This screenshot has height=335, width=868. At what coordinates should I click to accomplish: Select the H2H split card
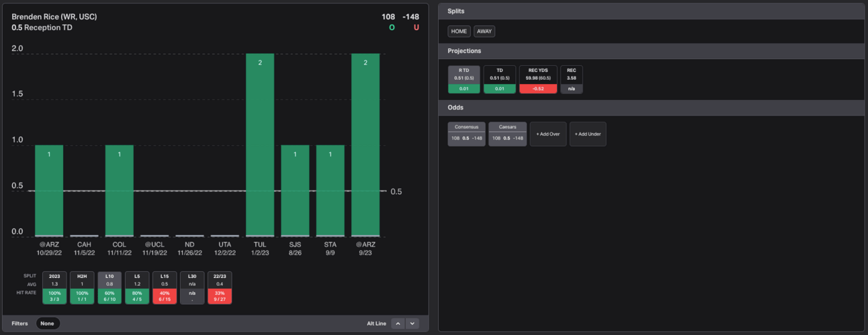point(82,287)
